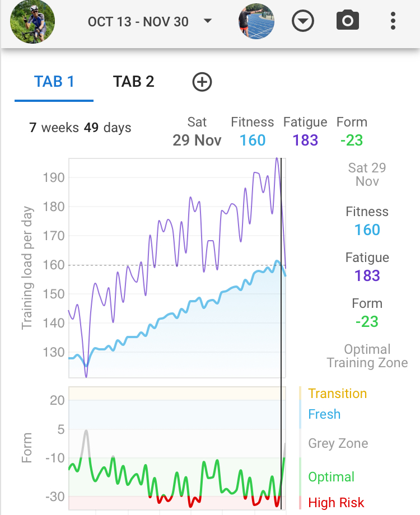Click the Fitness value 160 in header
This screenshot has width=420, height=515.
[253, 140]
